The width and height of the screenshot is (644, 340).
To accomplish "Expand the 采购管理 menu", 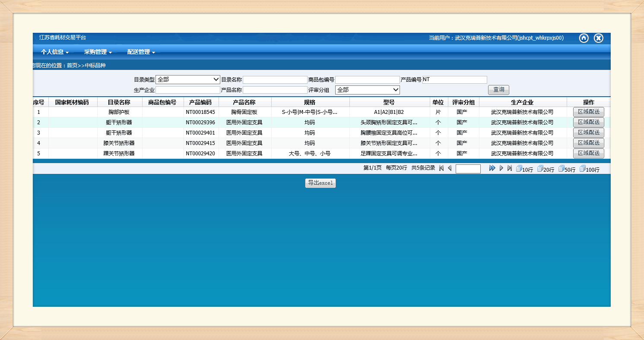I will click(x=98, y=52).
